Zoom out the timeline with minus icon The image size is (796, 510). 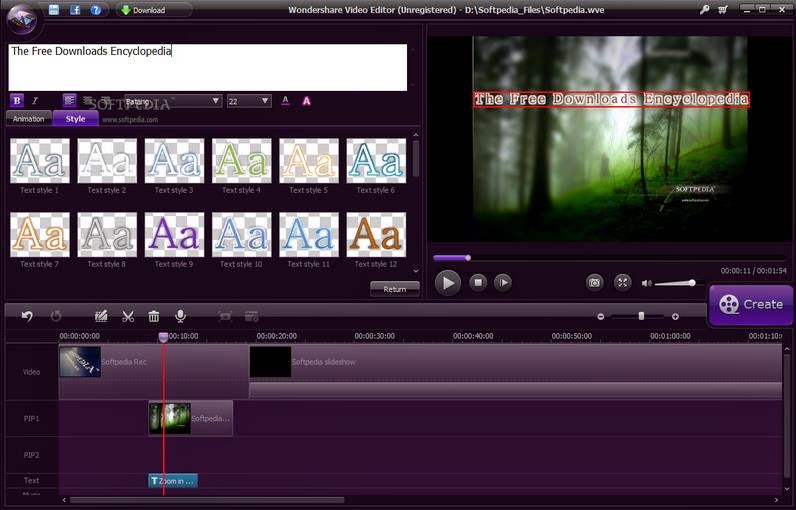tap(601, 317)
